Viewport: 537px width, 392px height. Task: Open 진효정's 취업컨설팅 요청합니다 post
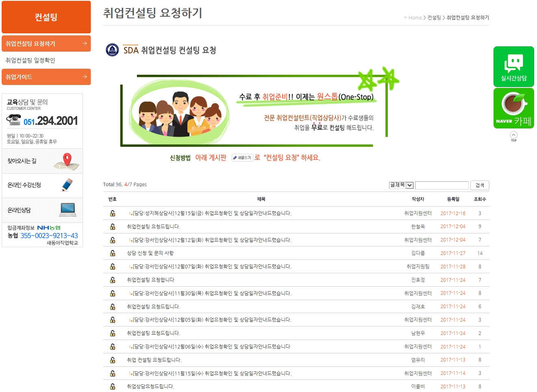click(150, 280)
